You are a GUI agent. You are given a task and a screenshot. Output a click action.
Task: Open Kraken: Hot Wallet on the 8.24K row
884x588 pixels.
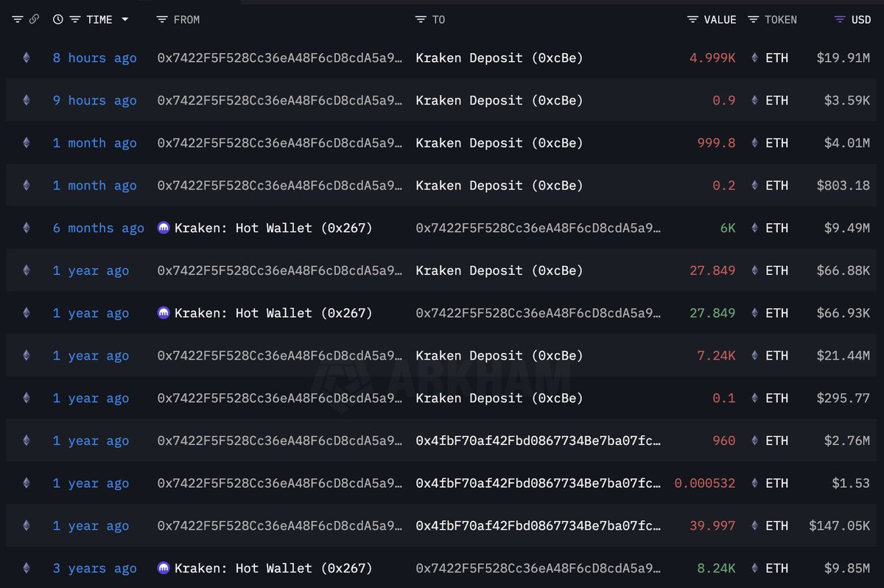pyautogui.click(x=273, y=568)
